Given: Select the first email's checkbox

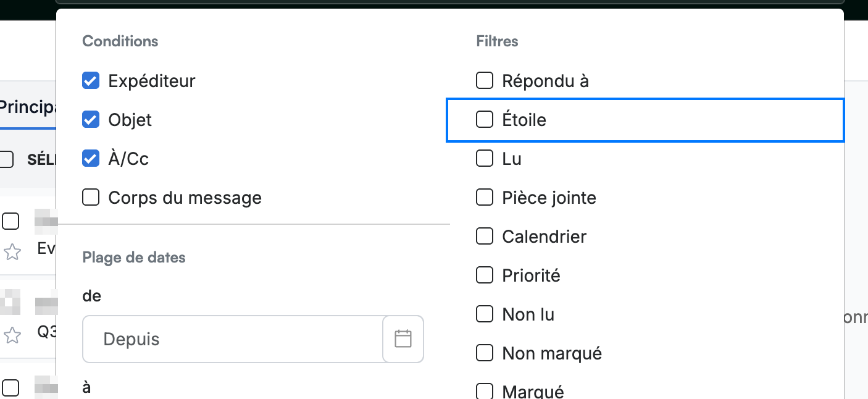Looking at the screenshot, I should click(10, 220).
